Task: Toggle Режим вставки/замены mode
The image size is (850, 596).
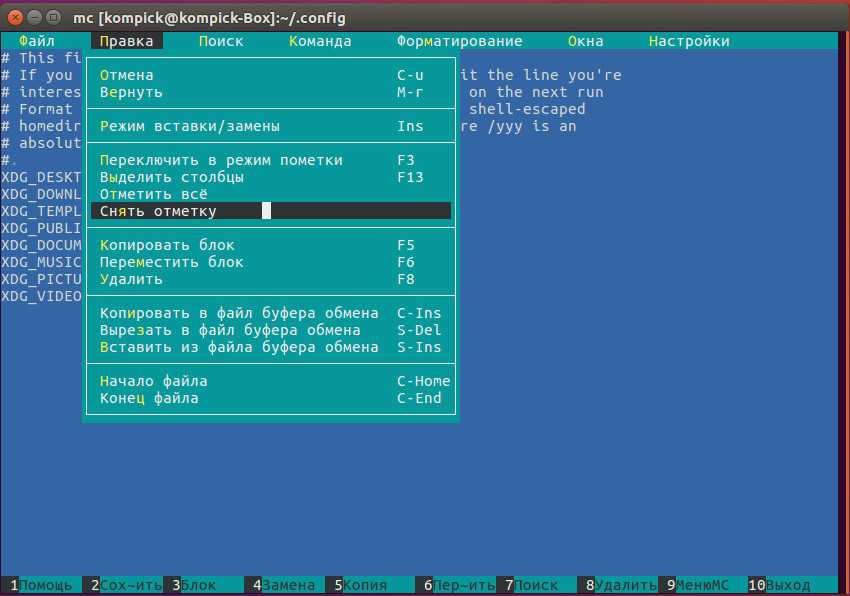Action: tap(190, 126)
